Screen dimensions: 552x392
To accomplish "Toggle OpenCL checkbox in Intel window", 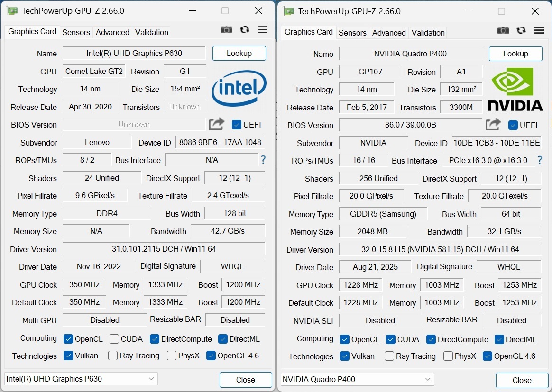I will pyautogui.click(x=68, y=339).
